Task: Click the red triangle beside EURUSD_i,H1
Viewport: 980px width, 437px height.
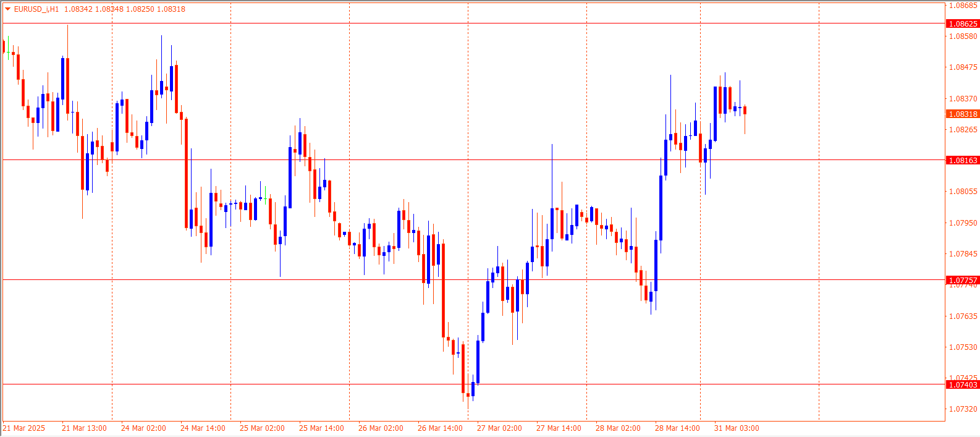Action: [7, 9]
